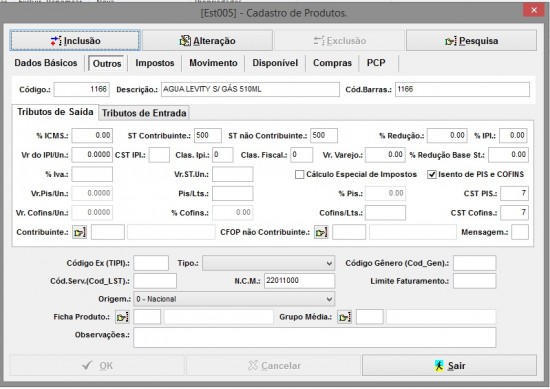The height and width of the screenshot is (389, 550).
Task: Open the Impostos tab
Action: tap(155, 63)
